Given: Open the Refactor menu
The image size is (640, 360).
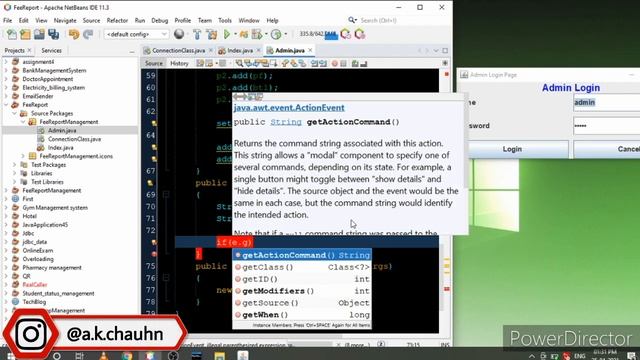Looking at the screenshot, I should coord(117,20).
